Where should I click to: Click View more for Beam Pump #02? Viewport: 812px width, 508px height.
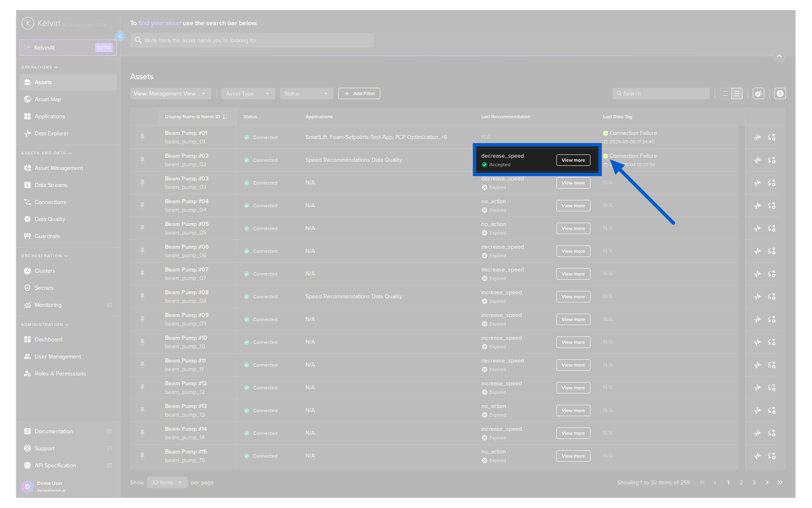pyautogui.click(x=573, y=160)
